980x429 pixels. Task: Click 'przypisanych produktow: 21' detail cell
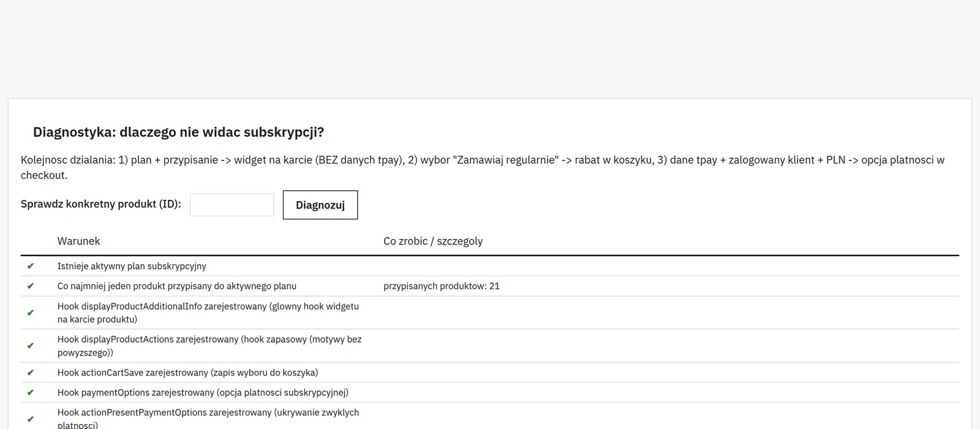[x=442, y=286]
